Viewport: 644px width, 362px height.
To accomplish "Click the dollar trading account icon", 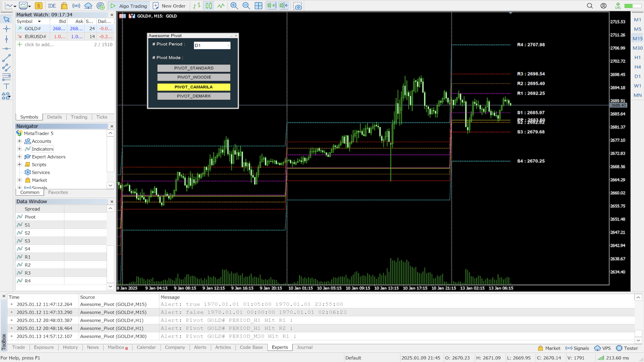I will point(39,6).
